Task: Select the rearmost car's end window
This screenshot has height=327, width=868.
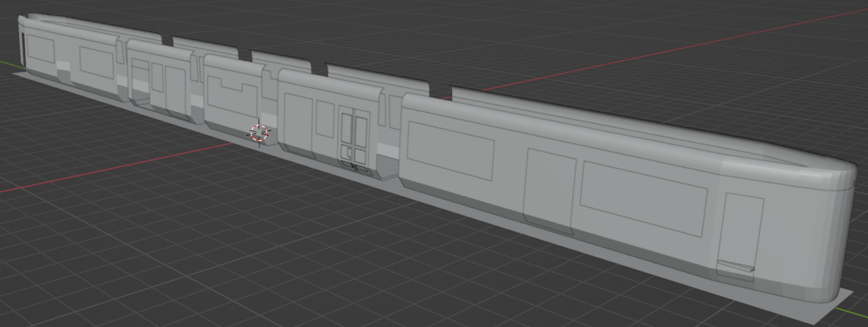Action: pyautogui.click(x=41, y=49)
